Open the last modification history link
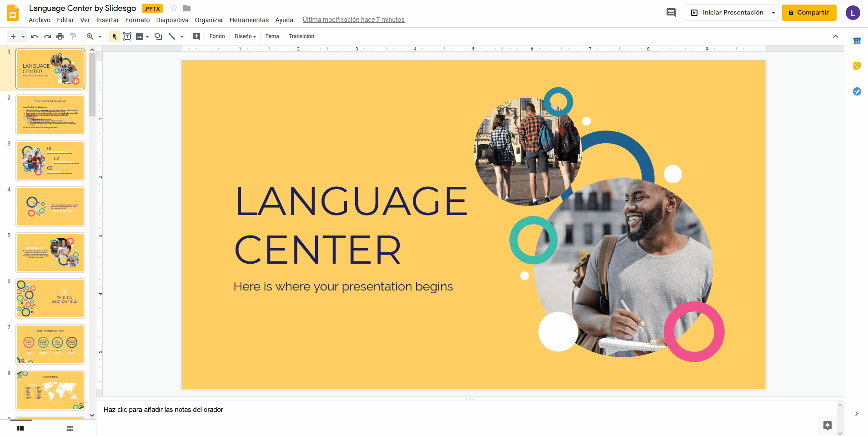Screen dimensions: 868x436 click(354, 20)
